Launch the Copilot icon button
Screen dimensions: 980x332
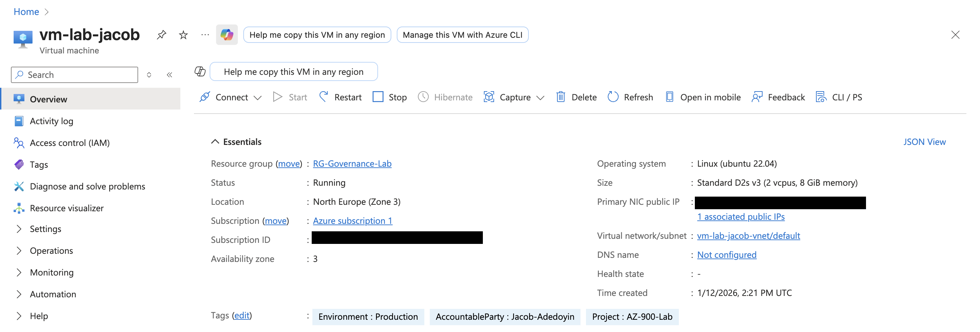[227, 35]
